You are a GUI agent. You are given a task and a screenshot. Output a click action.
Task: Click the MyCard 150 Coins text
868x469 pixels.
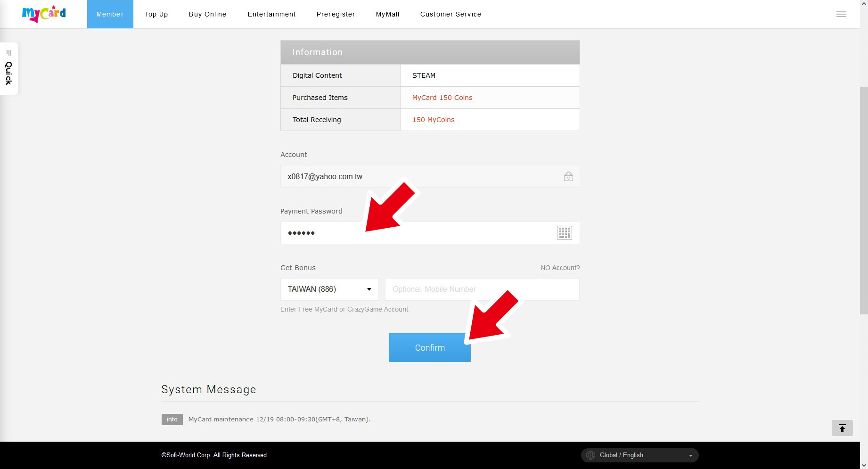[x=442, y=98]
